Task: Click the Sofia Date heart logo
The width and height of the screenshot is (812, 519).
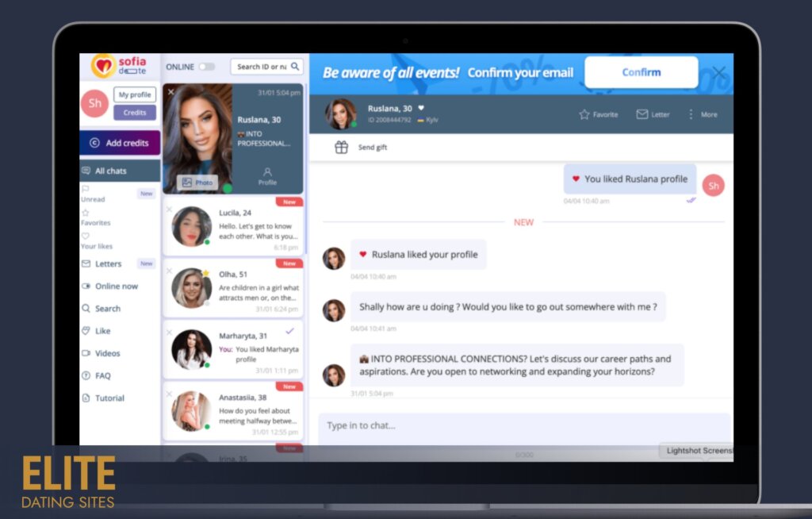Action: pyautogui.click(x=103, y=65)
